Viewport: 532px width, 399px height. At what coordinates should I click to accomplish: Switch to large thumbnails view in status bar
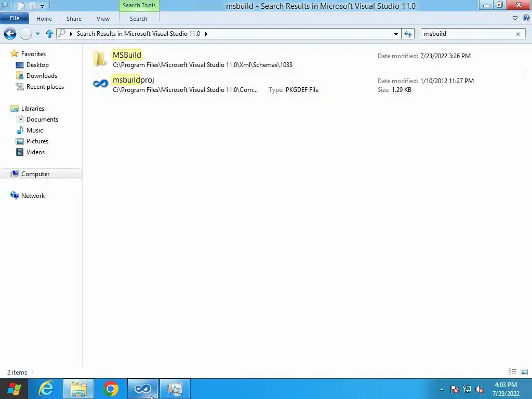click(x=524, y=372)
